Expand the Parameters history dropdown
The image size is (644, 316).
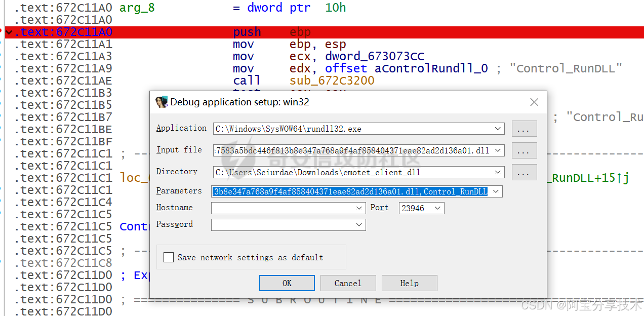496,191
